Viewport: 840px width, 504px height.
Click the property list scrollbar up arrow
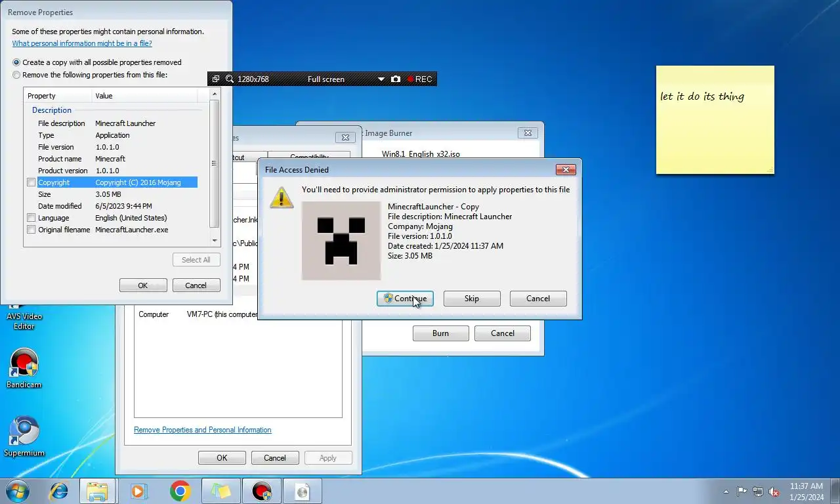214,94
